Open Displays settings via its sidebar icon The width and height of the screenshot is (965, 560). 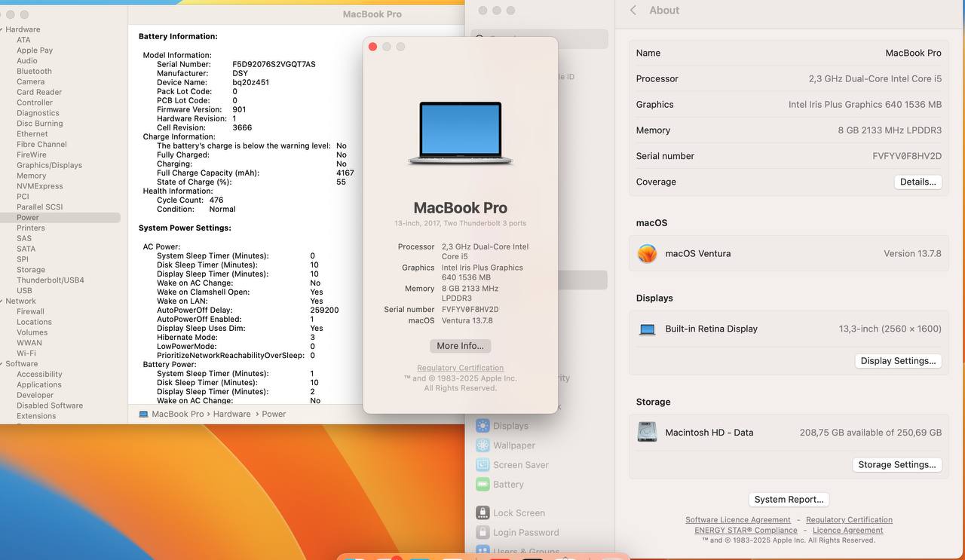482,426
